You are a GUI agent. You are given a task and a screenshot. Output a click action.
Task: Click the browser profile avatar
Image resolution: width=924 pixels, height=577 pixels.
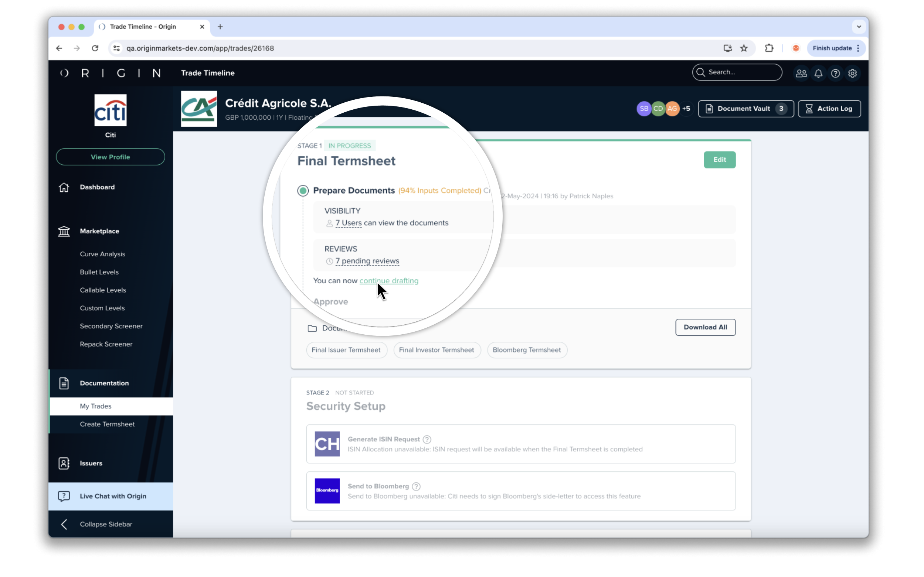(x=796, y=48)
